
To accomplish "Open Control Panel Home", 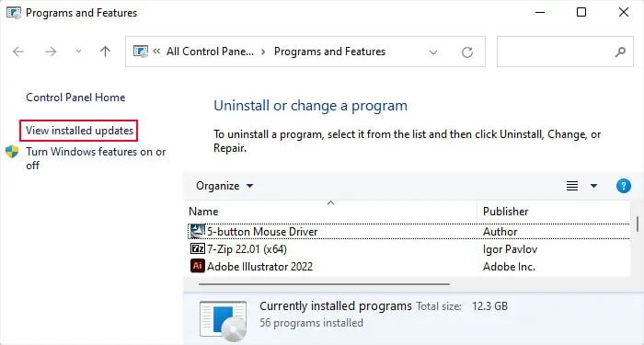I will (75, 98).
